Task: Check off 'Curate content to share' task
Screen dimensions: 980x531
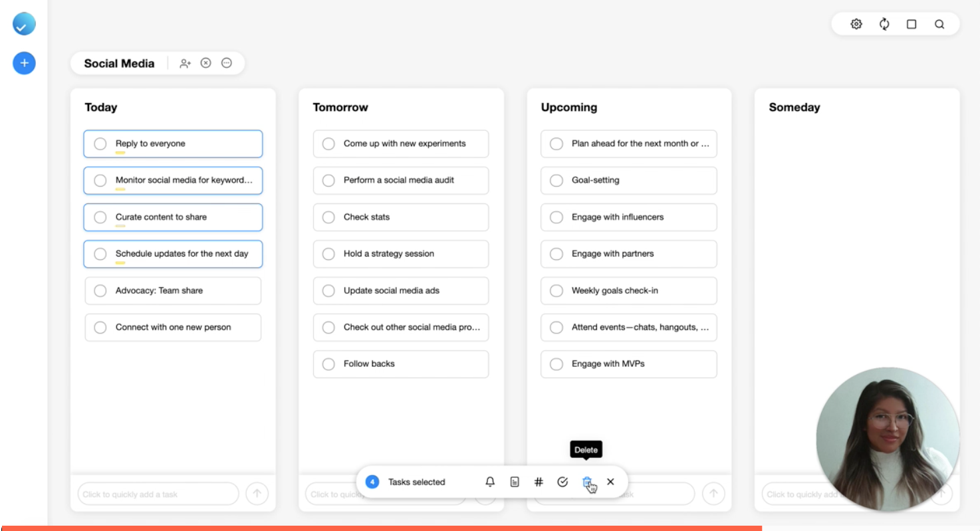Action: tap(100, 217)
